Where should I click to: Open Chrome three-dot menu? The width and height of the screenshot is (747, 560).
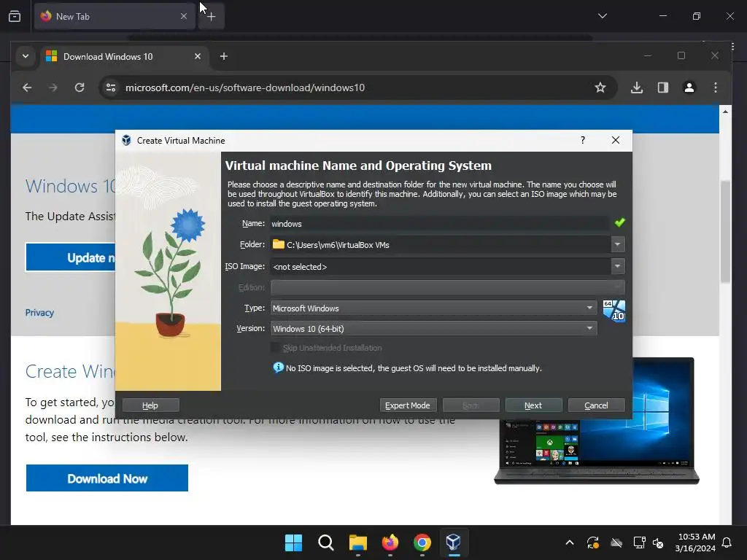point(715,87)
